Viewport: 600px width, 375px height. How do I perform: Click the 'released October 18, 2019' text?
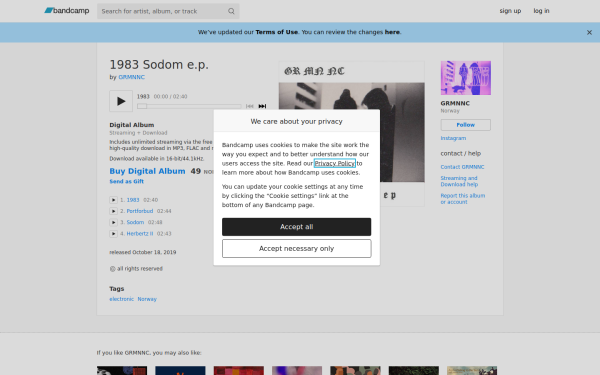pyautogui.click(x=143, y=252)
